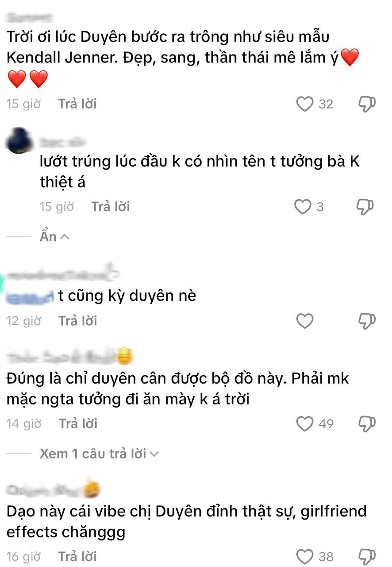Reply to the 'bà K thiệt á' comment
392x567 pixels.
(111, 207)
